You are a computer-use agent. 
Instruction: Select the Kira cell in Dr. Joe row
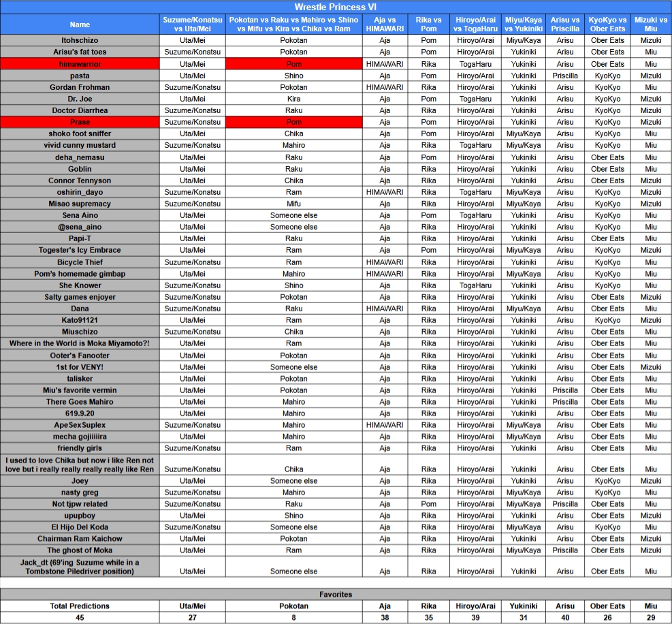[293, 99]
